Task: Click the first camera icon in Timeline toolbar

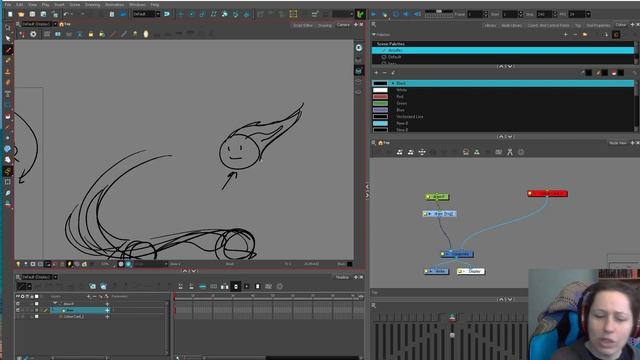Action: coord(93,286)
